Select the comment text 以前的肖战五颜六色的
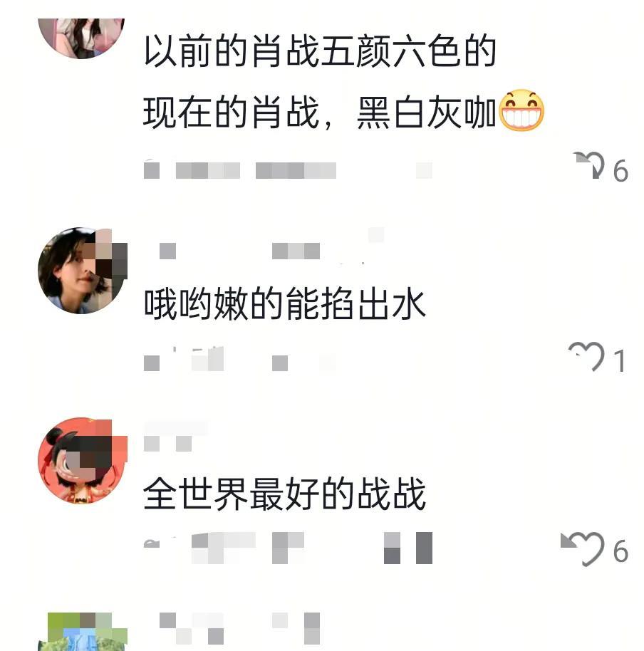644x651 pixels. pos(320,51)
